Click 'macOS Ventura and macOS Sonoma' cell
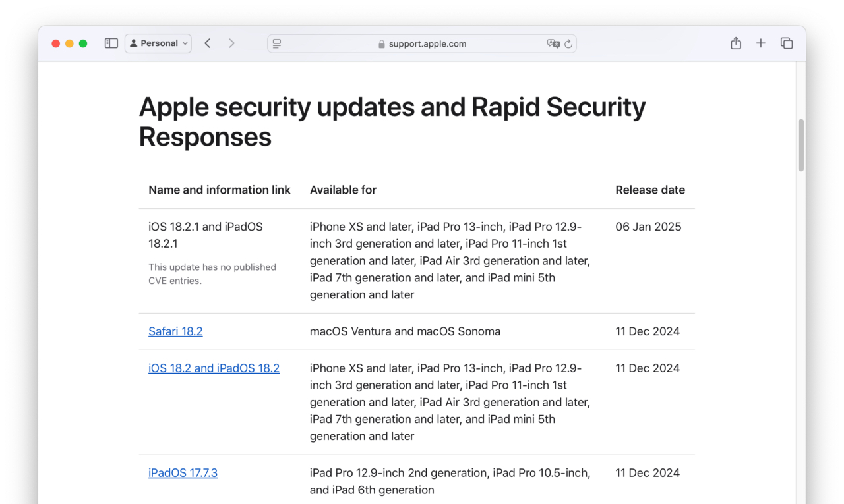The width and height of the screenshot is (844, 504). click(x=405, y=331)
